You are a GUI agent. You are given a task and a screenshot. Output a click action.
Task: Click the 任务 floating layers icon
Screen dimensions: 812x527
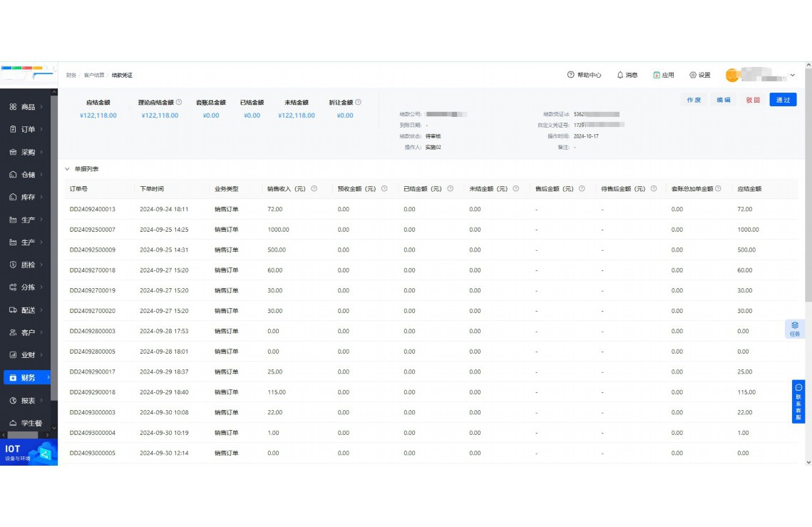[x=795, y=328]
